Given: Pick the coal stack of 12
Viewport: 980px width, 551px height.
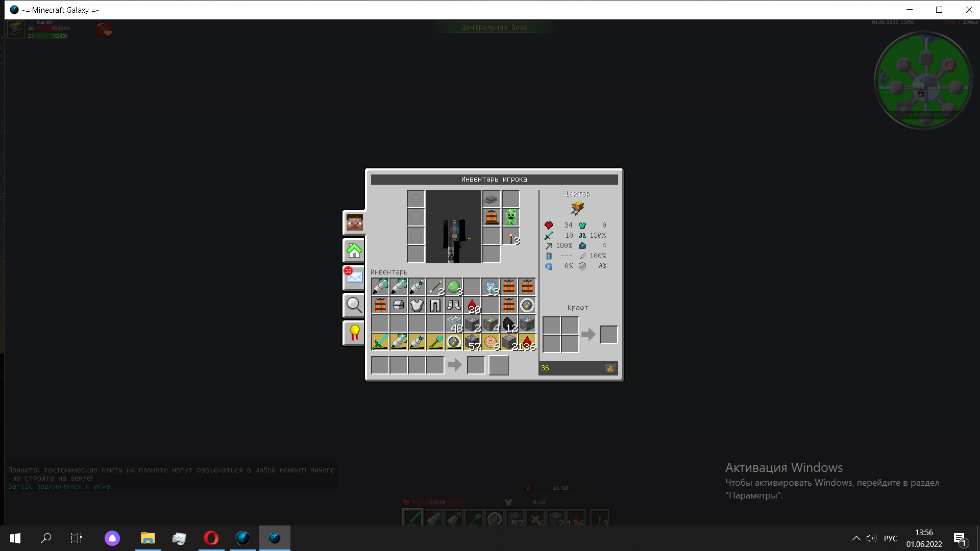Looking at the screenshot, I should tap(509, 323).
